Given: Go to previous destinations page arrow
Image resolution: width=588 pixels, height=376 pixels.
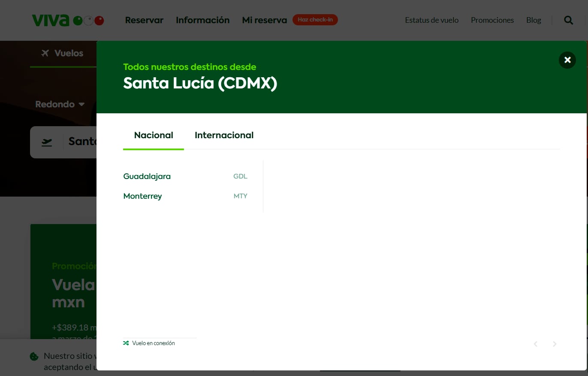Looking at the screenshot, I should pos(535,344).
